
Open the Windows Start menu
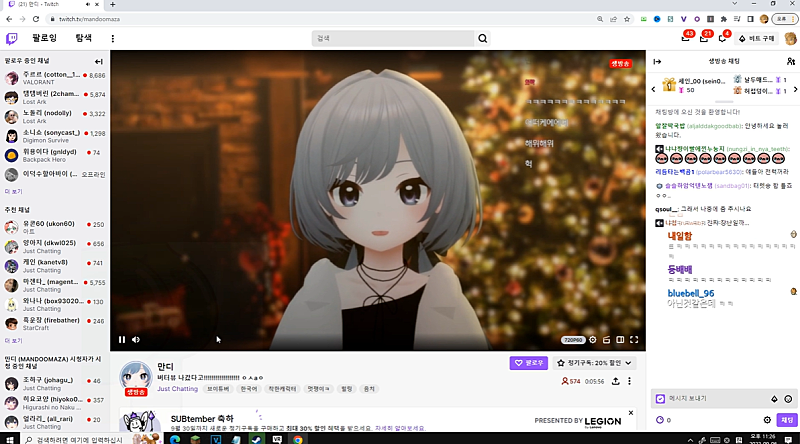10,439
